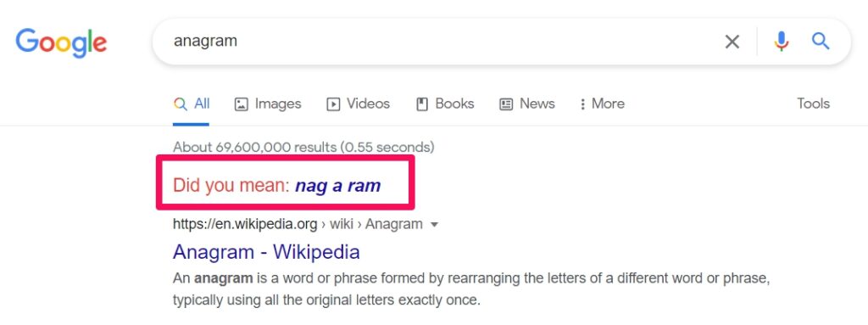Image resolution: width=868 pixels, height=325 pixels.
Task: Switch to the News results tab
Action: [527, 104]
